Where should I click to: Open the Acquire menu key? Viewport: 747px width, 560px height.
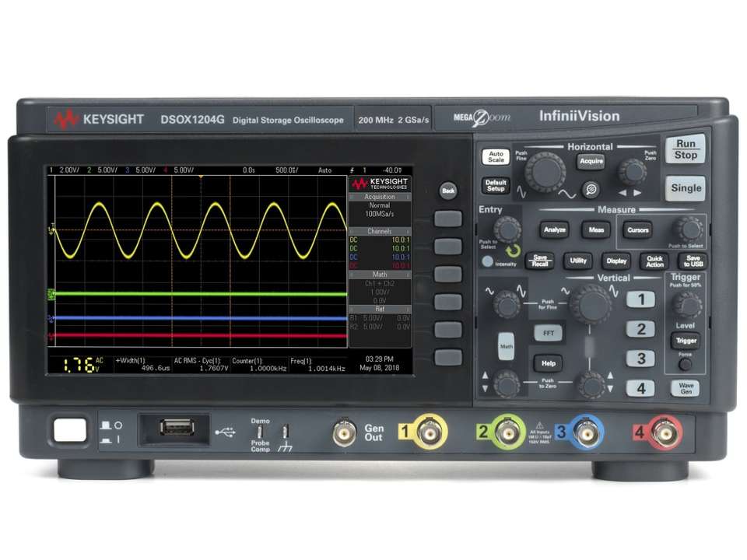pyautogui.click(x=591, y=162)
